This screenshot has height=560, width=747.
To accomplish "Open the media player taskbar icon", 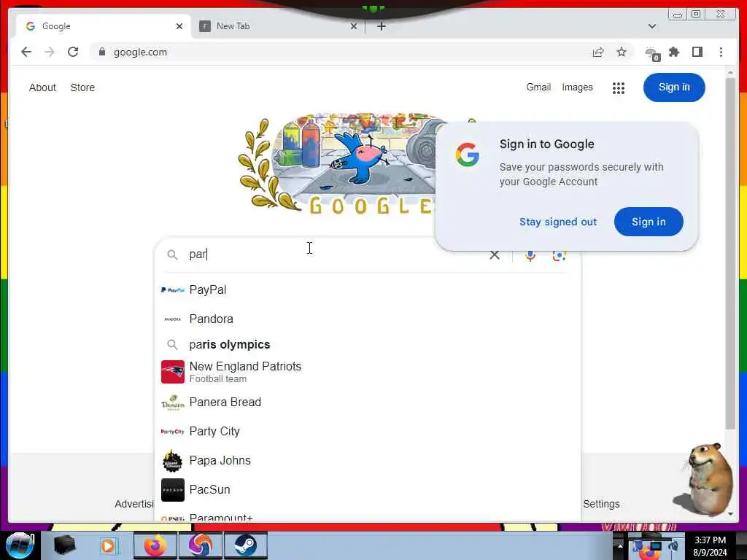I will tap(109, 546).
